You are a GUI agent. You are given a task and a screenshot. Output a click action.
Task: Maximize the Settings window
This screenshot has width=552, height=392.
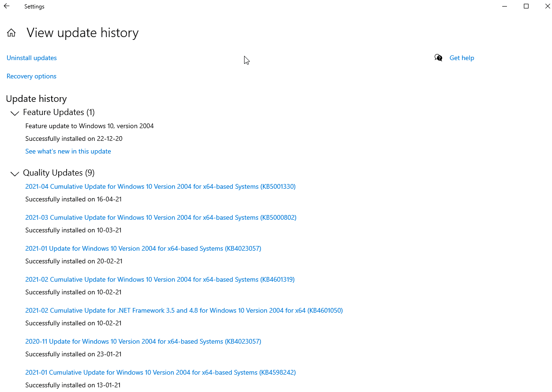pyautogui.click(x=526, y=7)
